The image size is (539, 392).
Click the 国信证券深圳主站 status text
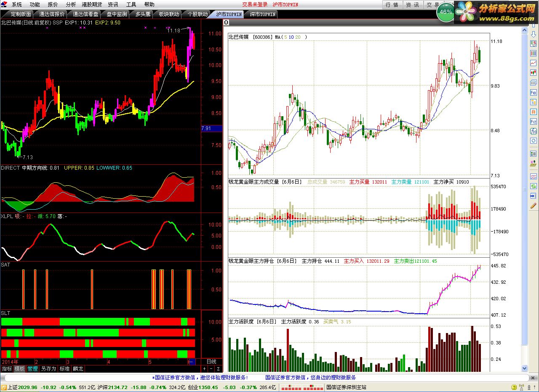[x=346, y=387]
